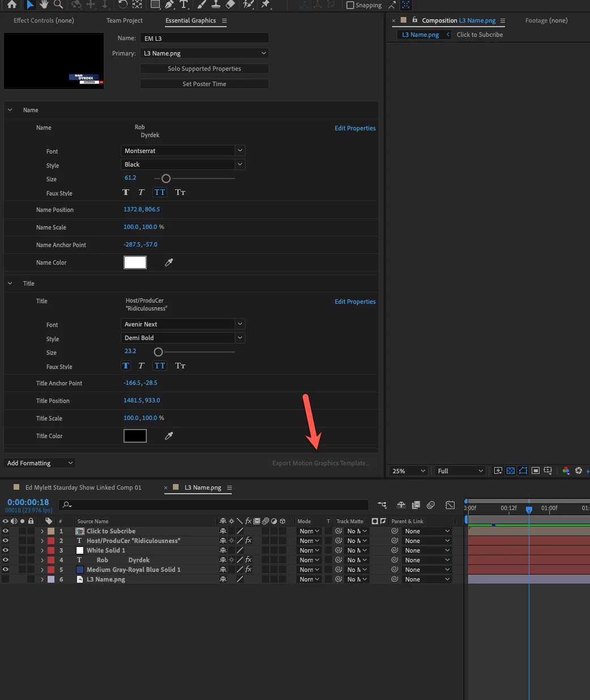
Task: Toggle Fast Previews icon in viewer
Action: click(498, 471)
